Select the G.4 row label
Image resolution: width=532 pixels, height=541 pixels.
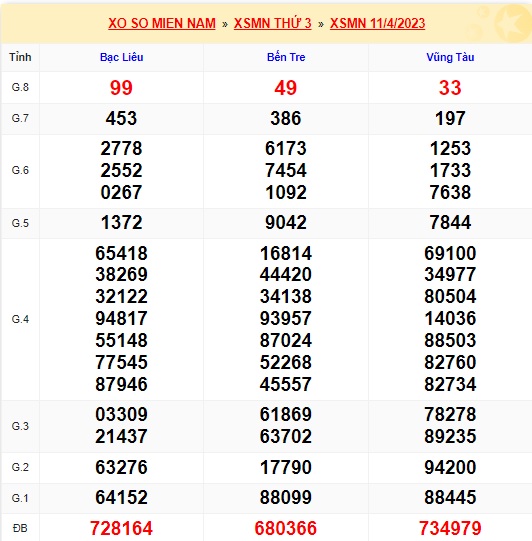coord(20,319)
